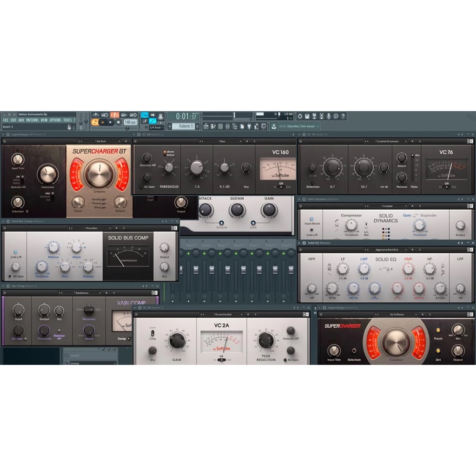The width and height of the screenshot is (476, 476).
Task: Toggle Input Boost on Solid Dynamics
Action: click(312, 219)
